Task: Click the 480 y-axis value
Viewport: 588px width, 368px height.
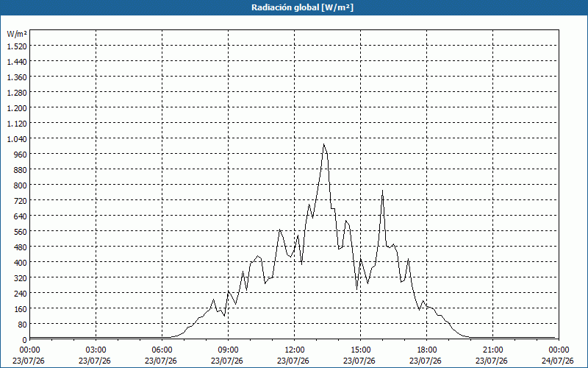Action: pyautogui.click(x=20, y=247)
